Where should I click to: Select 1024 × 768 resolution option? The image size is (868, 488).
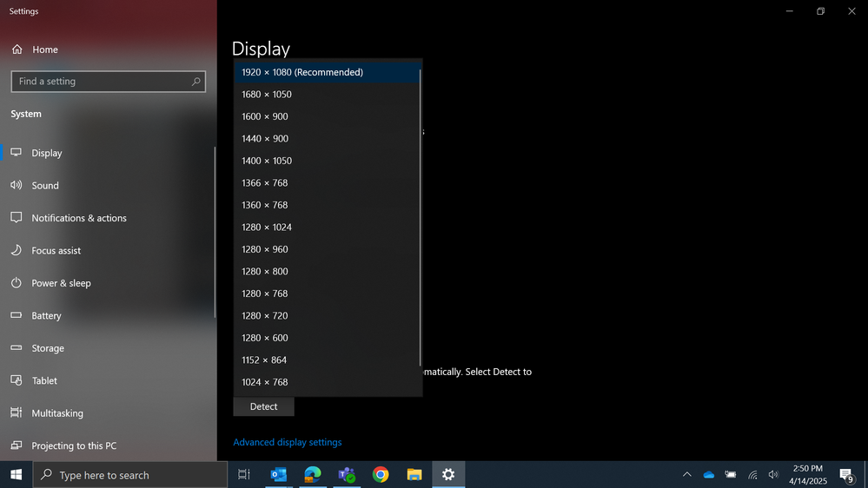coord(265,382)
